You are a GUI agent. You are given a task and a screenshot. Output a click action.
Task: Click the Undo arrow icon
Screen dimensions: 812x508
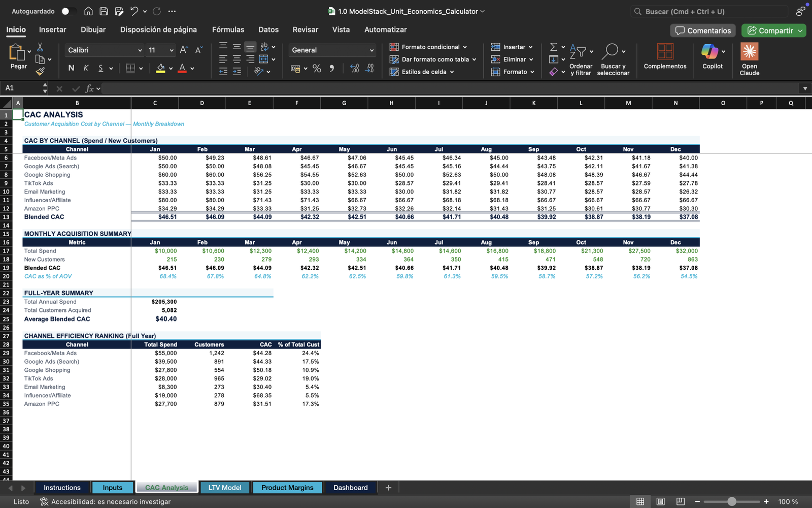(x=134, y=11)
